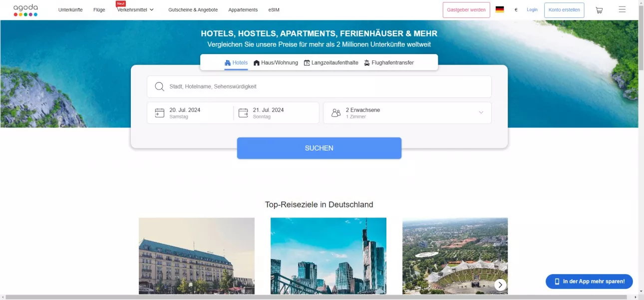Click the check-out calendar icon
The width and height of the screenshot is (644, 300).
point(243,113)
